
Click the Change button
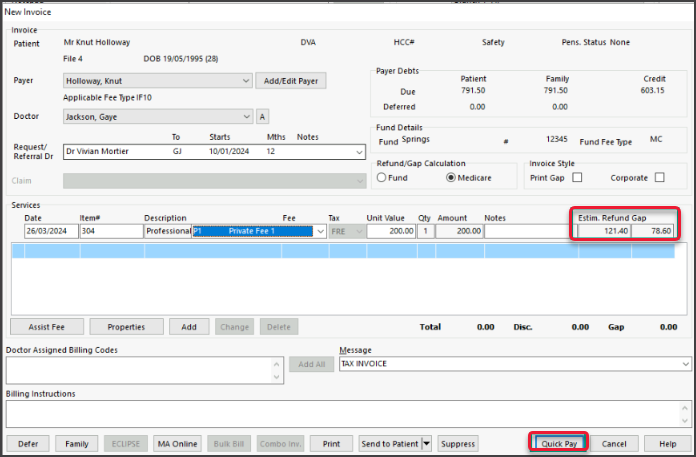(x=234, y=327)
